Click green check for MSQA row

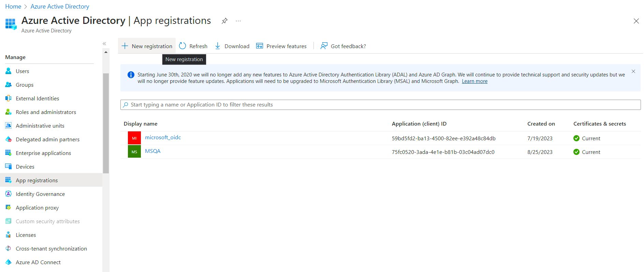click(576, 152)
